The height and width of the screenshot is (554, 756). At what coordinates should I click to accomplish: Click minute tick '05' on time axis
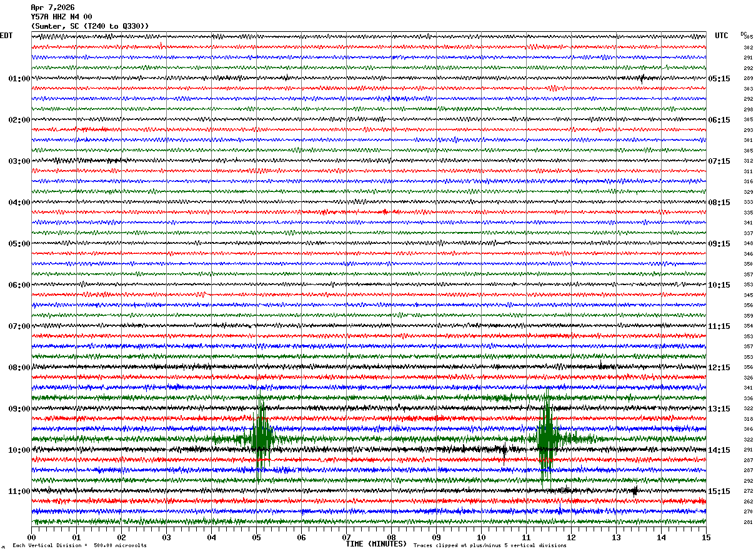coord(256,537)
